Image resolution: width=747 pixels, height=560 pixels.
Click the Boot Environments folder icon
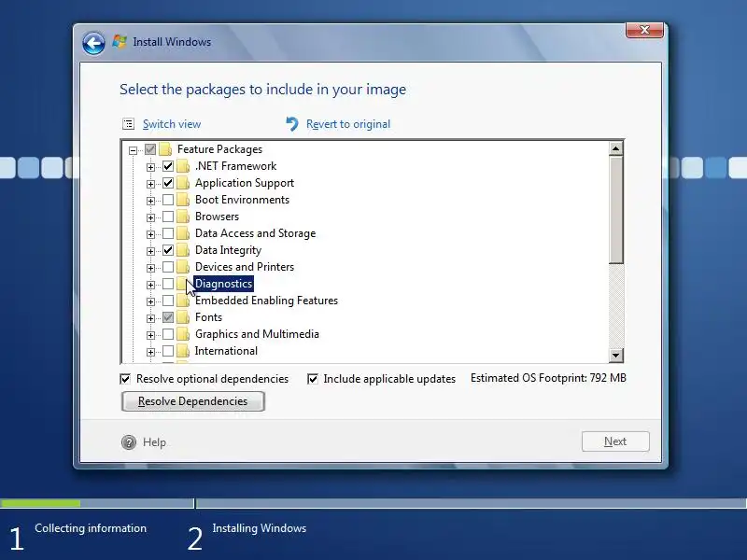pos(183,200)
